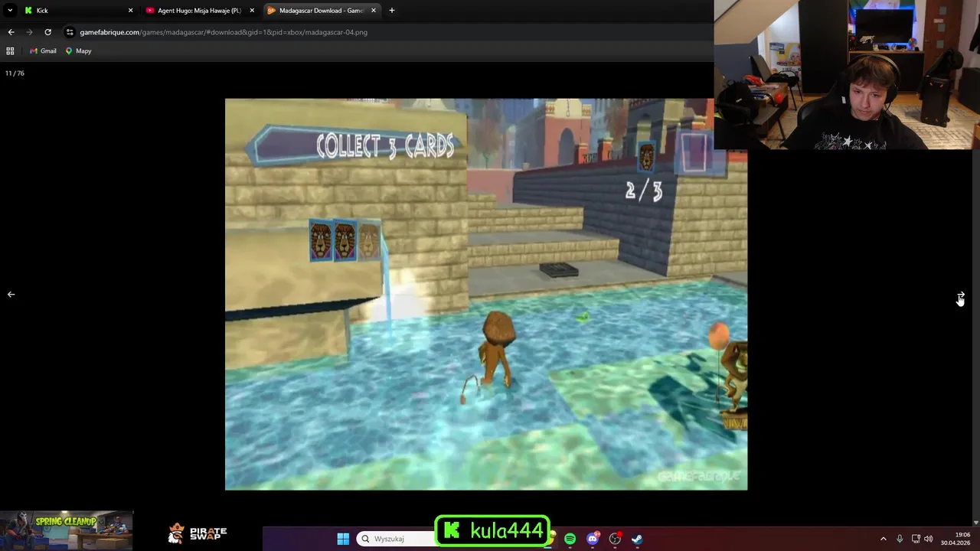Screen dimensions: 980x551
Task: Go back in browser history
Action: point(11,32)
